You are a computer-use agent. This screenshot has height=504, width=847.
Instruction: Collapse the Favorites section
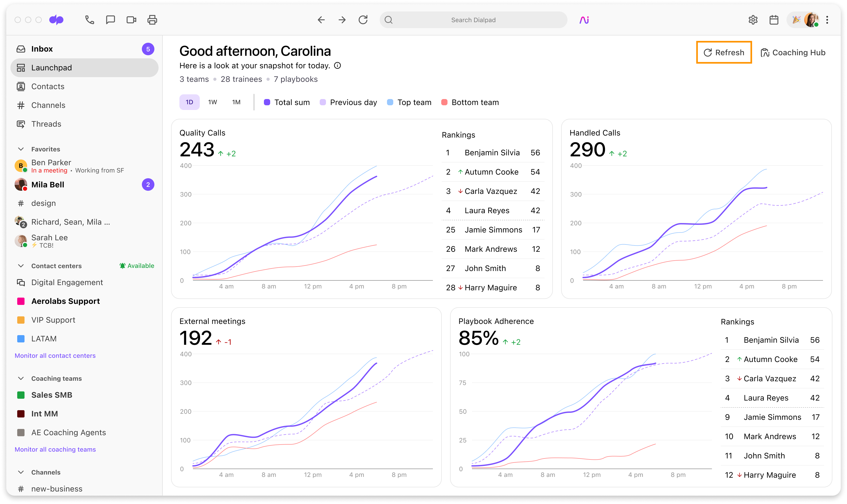(21, 149)
